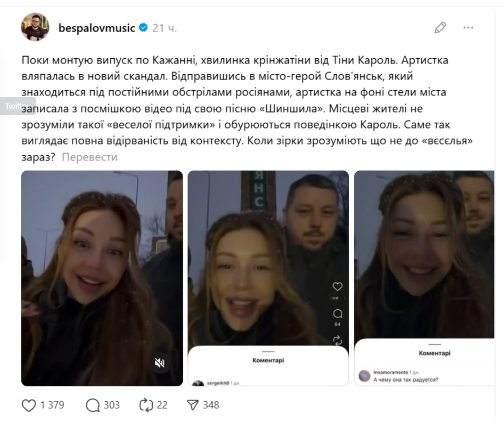Like the post with the heart icon

coord(29,405)
